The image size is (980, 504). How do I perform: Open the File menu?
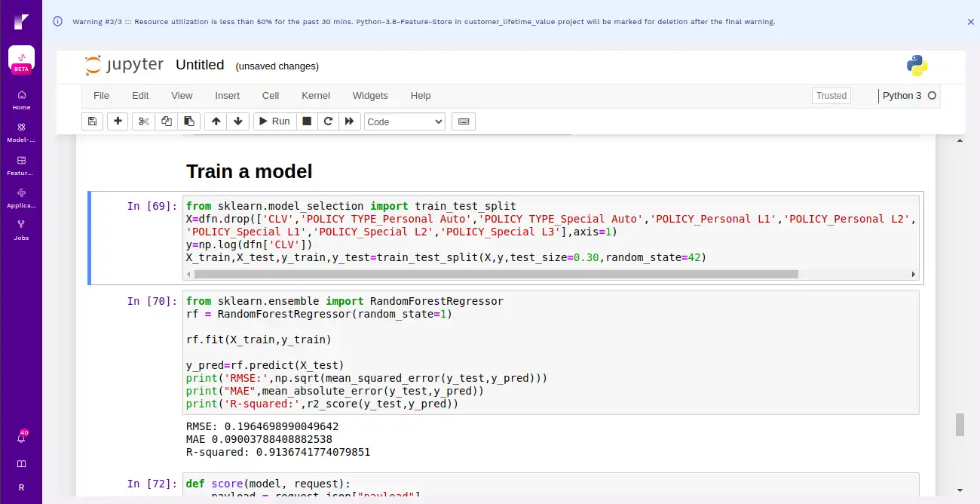[x=101, y=95]
